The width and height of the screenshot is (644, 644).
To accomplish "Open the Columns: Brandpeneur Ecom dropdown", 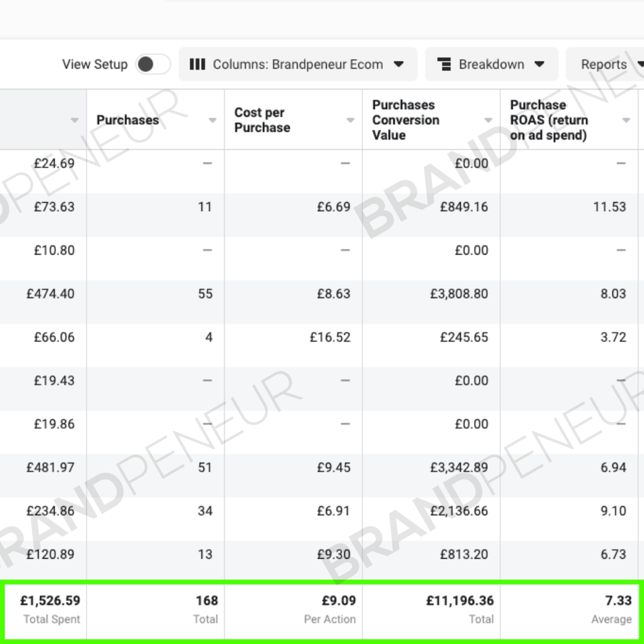I will click(x=298, y=64).
